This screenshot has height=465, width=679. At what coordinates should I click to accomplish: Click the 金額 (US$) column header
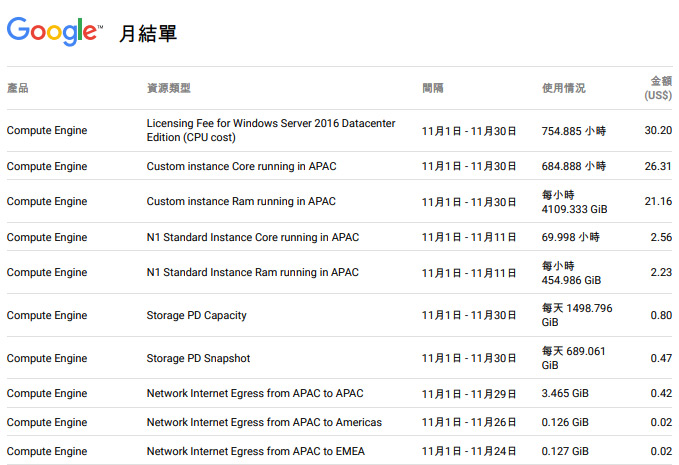658,88
